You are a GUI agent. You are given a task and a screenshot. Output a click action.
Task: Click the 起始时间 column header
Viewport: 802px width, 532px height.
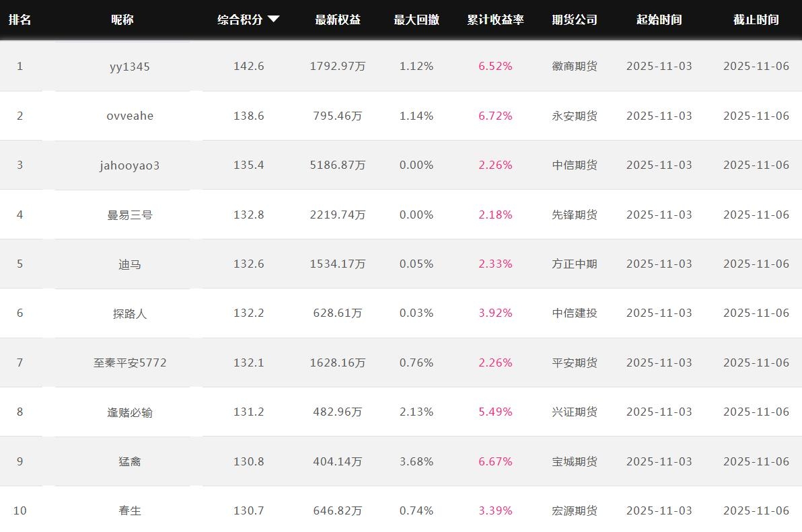pos(659,20)
